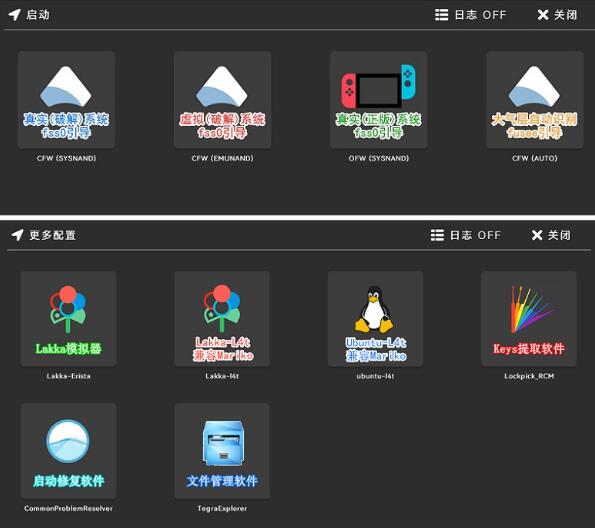Boot OFW (SYSNAND) Switch console icon
The height and width of the screenshot is (528, 595).
click(378, 100)
